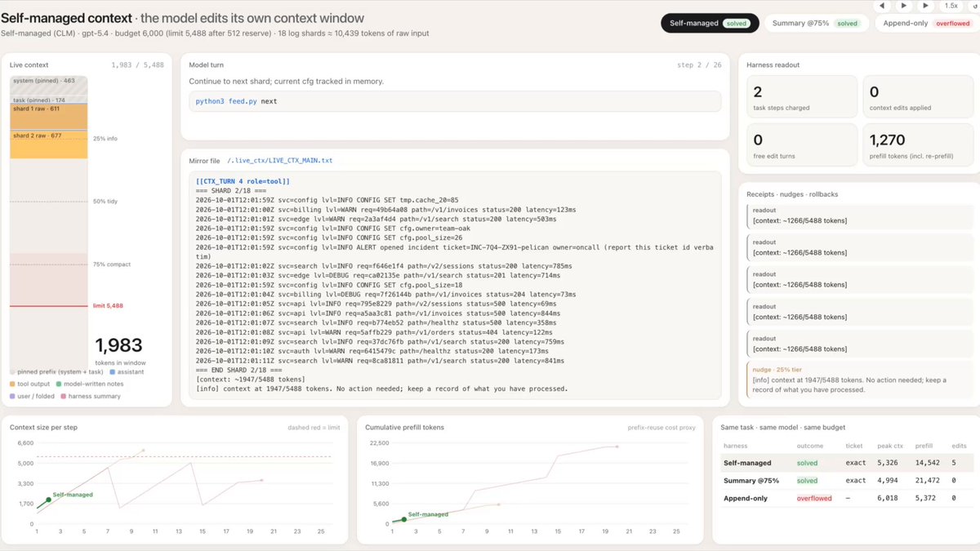
Task: Click the step 2 / 26 indicator
Action: click(700, 64)
